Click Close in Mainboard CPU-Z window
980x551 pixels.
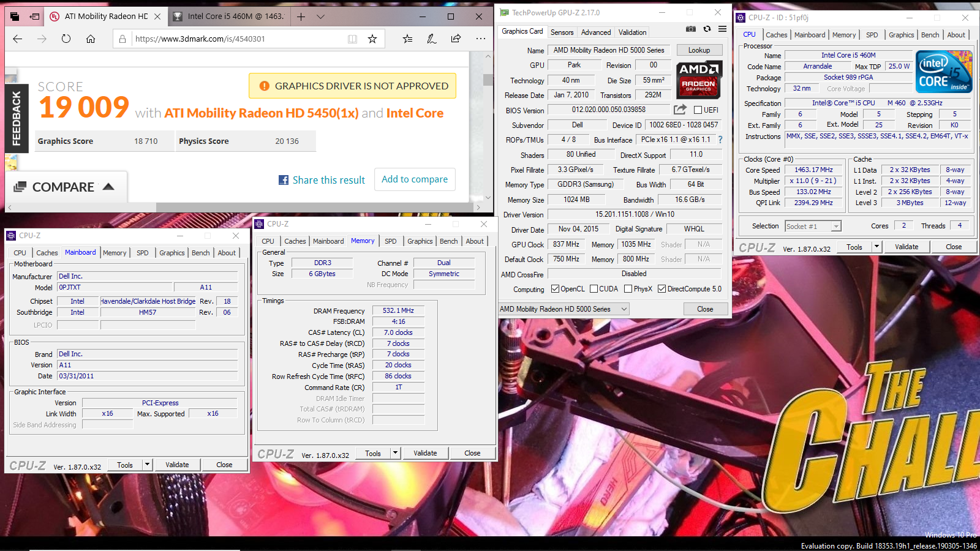(x=224, y=465)
